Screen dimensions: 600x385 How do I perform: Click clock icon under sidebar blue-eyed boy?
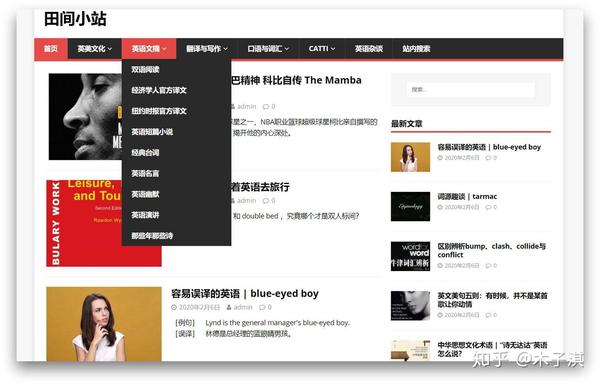(x=440, y=158)
